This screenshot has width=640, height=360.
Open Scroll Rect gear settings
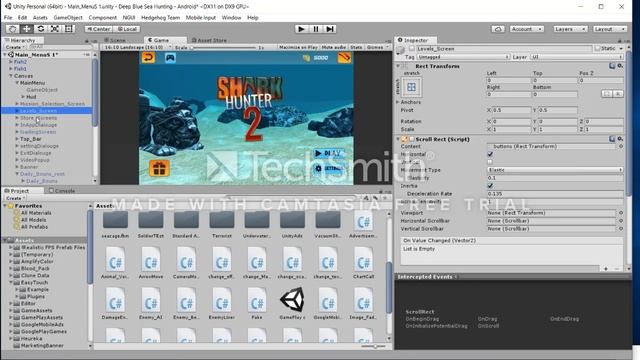pyautogui.click(x=620, y=139)
